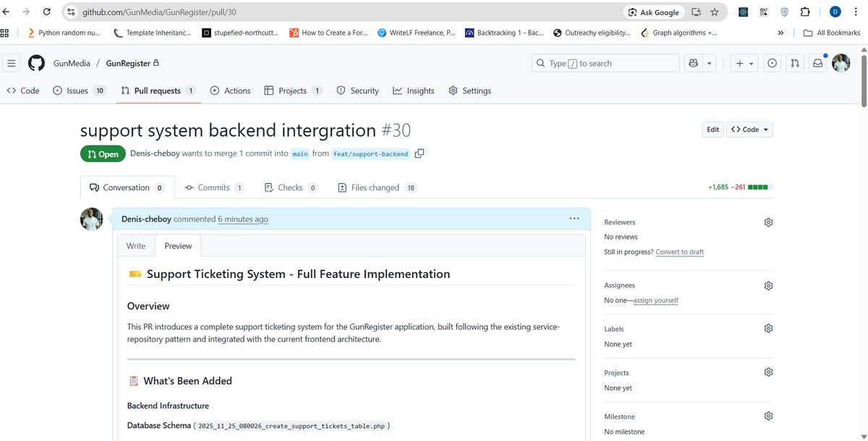
Task: Bookmark this page with star icon
Action: (x=715, y=12)
